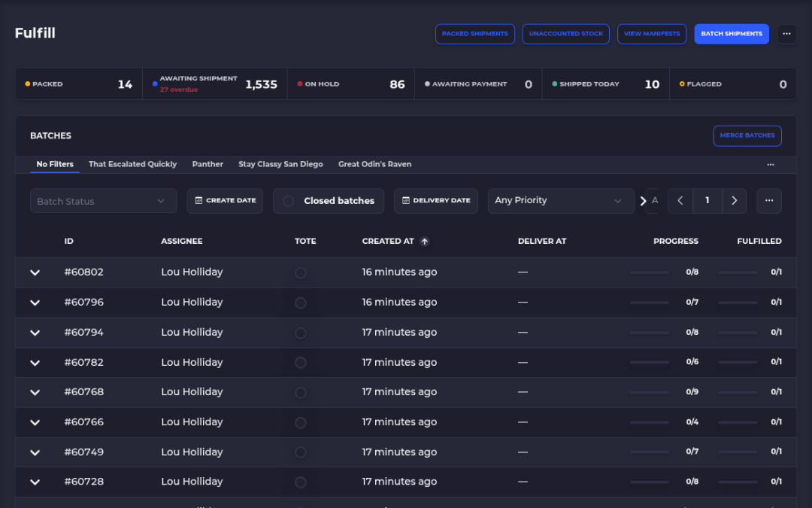Image resolution: width=812 pixels, height=508 pixels.
Task: Expand batch #60802 row
Action: [x=35, y=272]
